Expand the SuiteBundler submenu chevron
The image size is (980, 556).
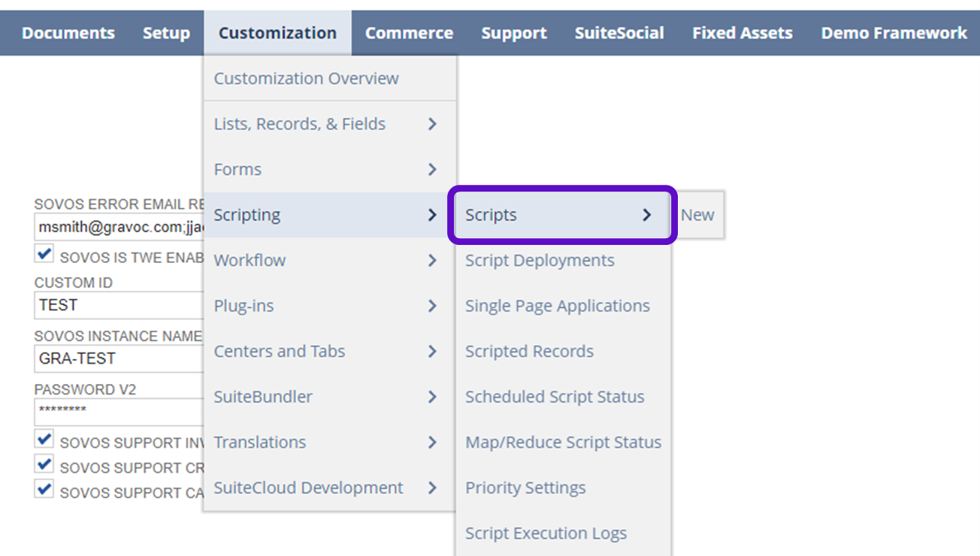tap(432, 397)
